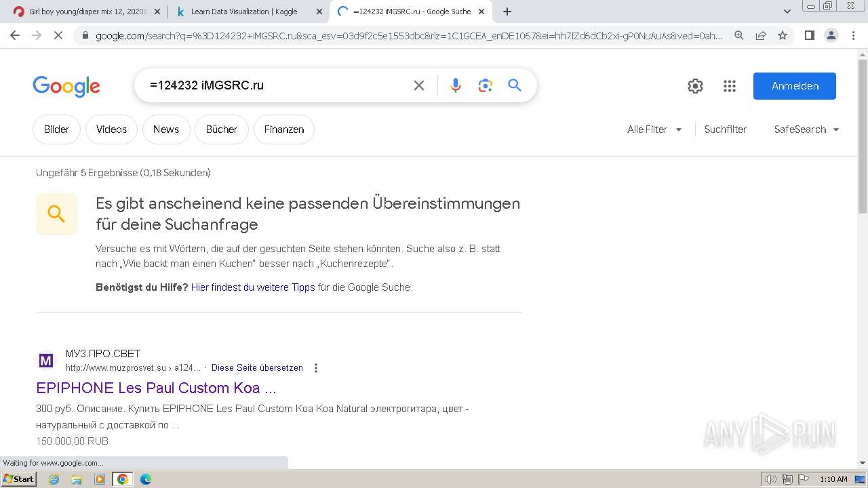View site information for google.com
This screenshot has width=868, height=488.
[x=85, y=35]
